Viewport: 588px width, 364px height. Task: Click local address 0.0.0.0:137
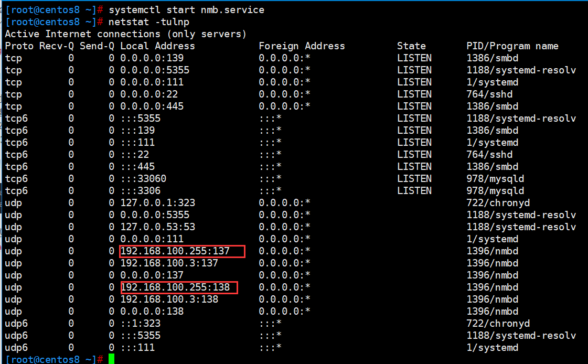[x=152, y=275]
